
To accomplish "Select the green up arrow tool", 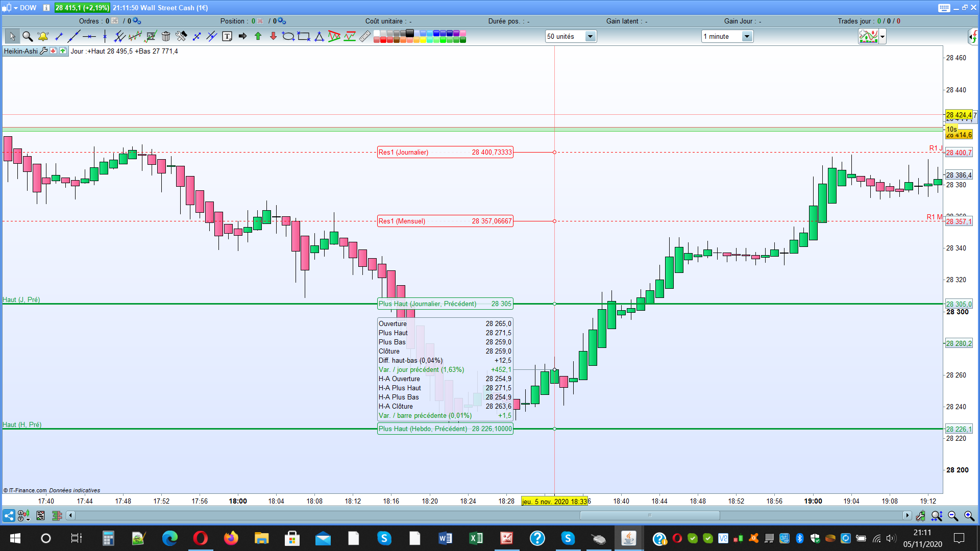I will click(x=258, y=36).
